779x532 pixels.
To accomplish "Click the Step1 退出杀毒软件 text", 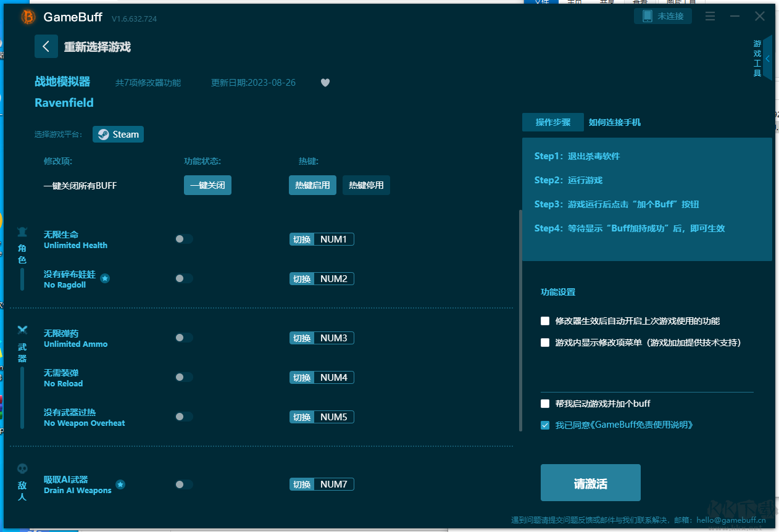I will point(577,156).
